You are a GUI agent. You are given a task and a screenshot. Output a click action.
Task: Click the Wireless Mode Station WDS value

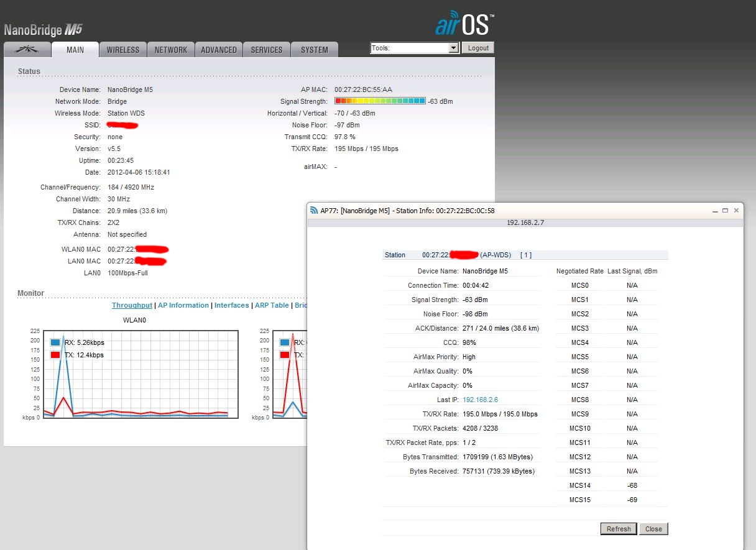(126, 113)
